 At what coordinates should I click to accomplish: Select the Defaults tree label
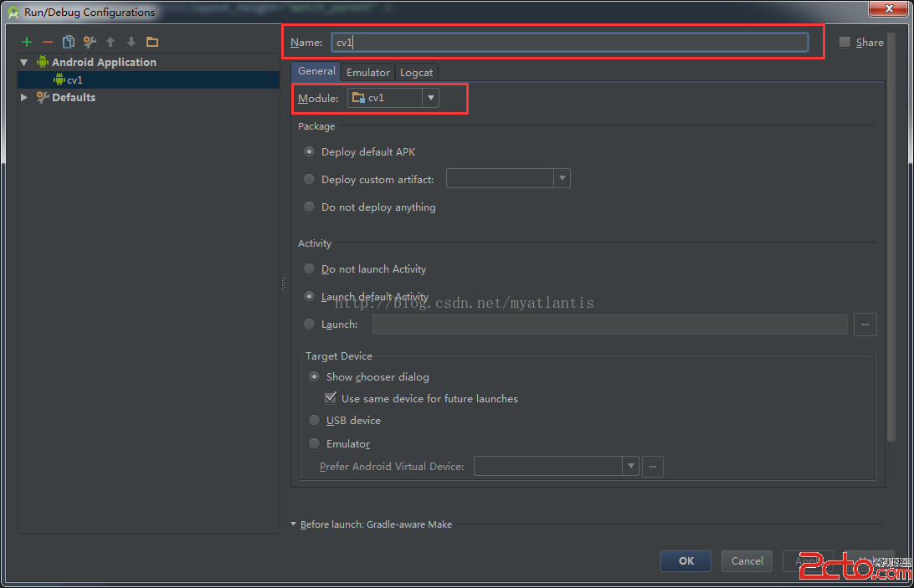click(x=74, y=97)
